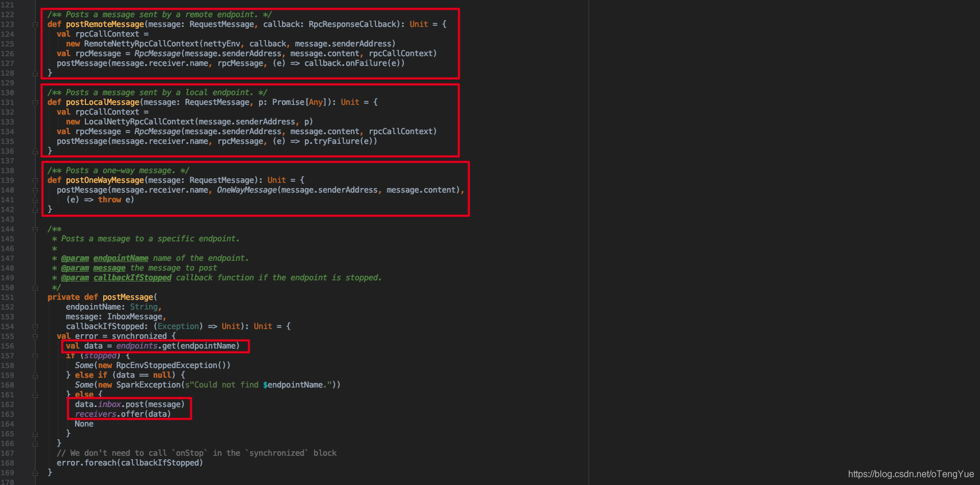Click the fold end marker at line 165
980x485 pixels.
[35, 434]
